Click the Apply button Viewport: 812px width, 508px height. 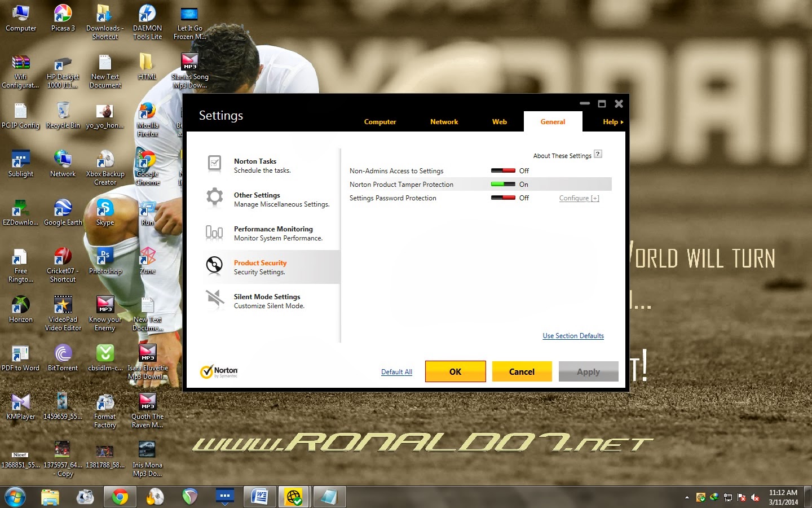[588, 371]
